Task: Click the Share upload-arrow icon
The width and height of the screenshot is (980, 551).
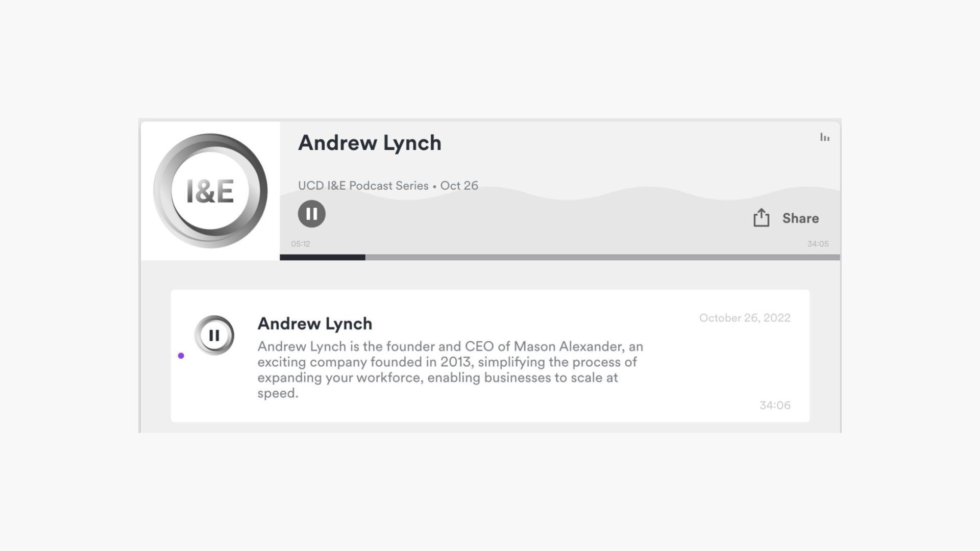Action: tap(761, 217)
